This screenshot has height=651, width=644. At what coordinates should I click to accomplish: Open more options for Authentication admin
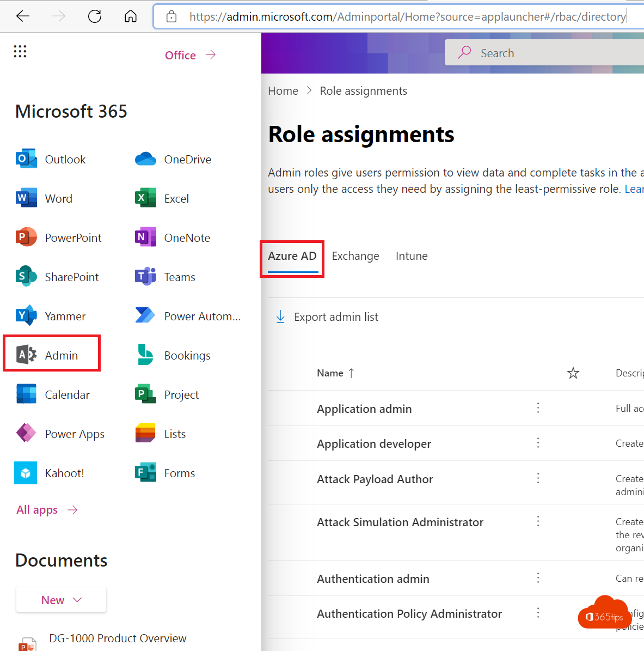538,578
